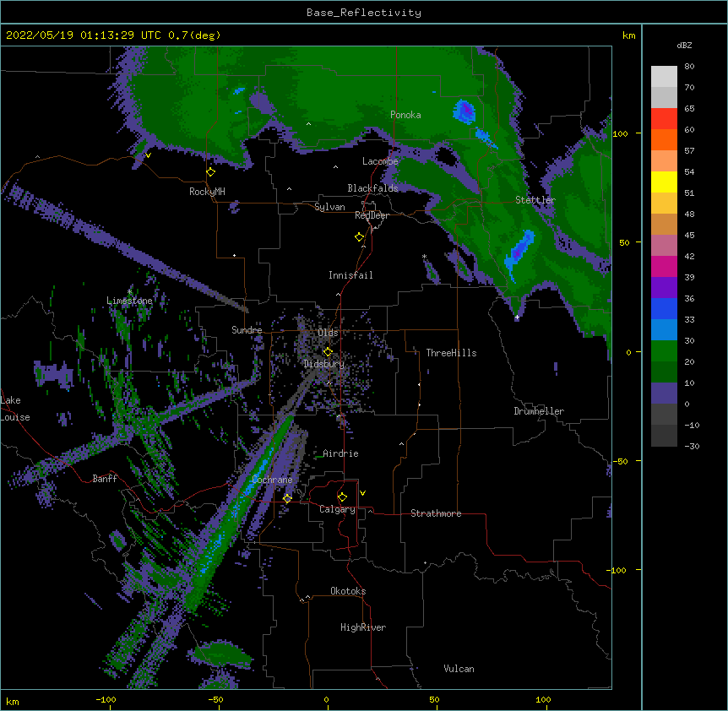This screenshot has height=711, width=728.
Task: Click the 50 tick on horizontal axis
Action: click(x=434, y=699)
